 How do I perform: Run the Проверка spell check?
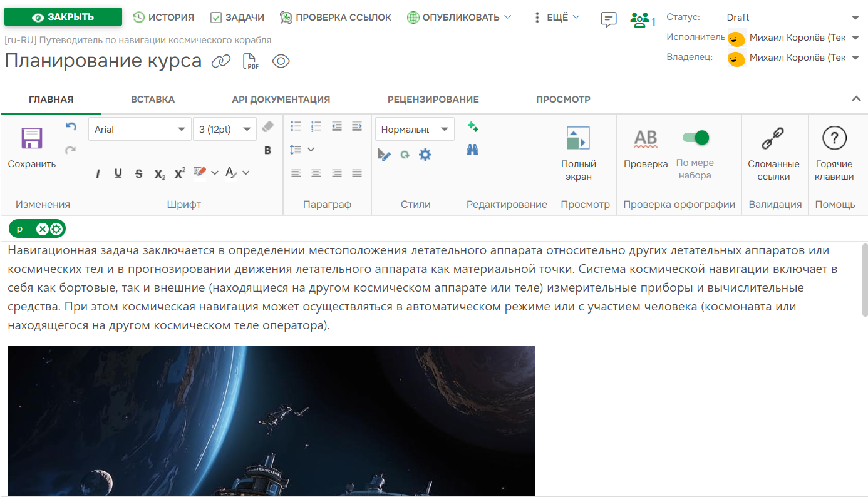click(646, 148)
